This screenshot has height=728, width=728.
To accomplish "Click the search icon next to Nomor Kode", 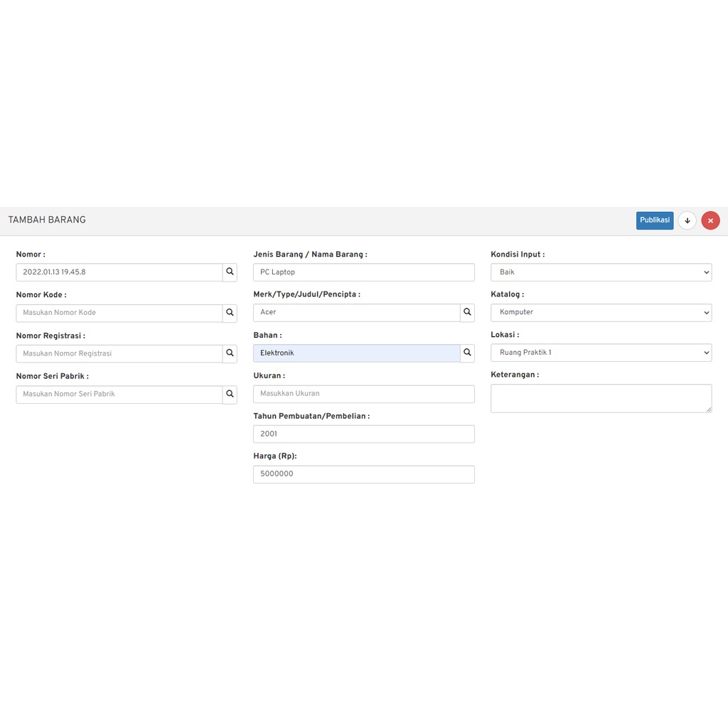I will (230, 313).
